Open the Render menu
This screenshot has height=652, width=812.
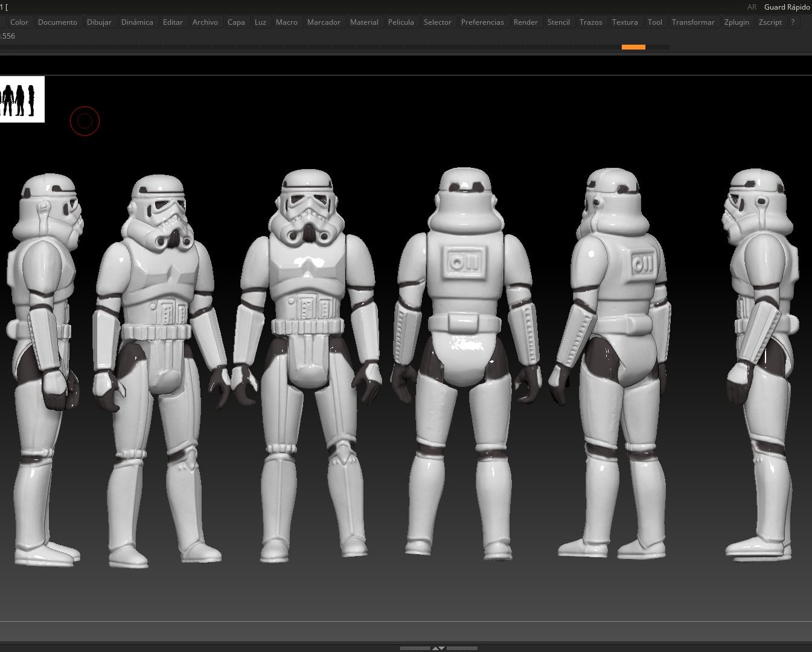point(525,22)
